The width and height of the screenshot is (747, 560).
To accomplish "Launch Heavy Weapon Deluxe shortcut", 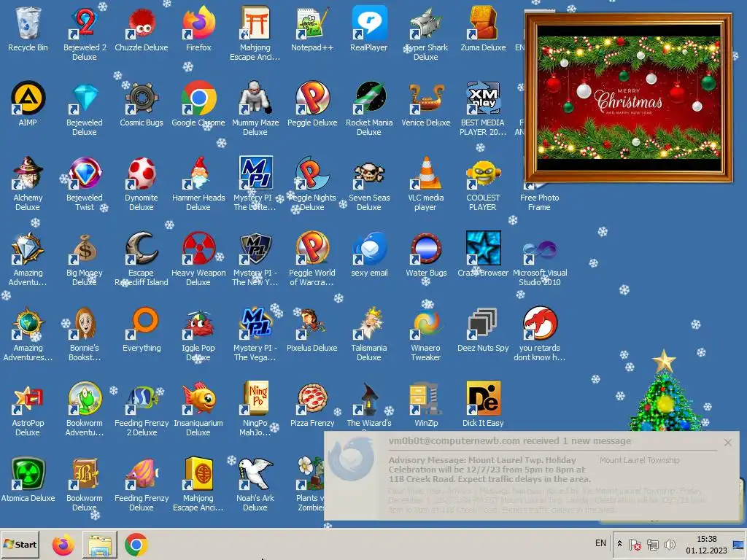I will pyautogui.click(x=198, y=248).
